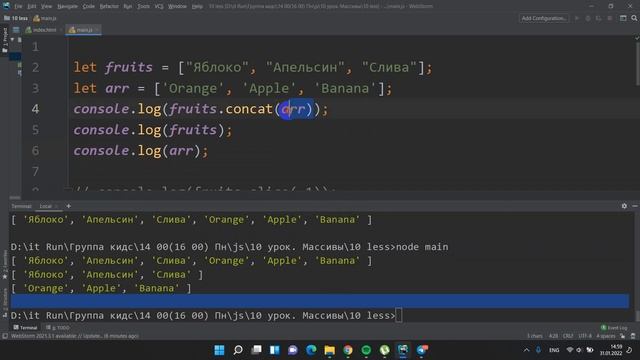This screenshot has height=360, width=640.
Task: Add a new terminal session with plus
Action: (x=69, y=206)
